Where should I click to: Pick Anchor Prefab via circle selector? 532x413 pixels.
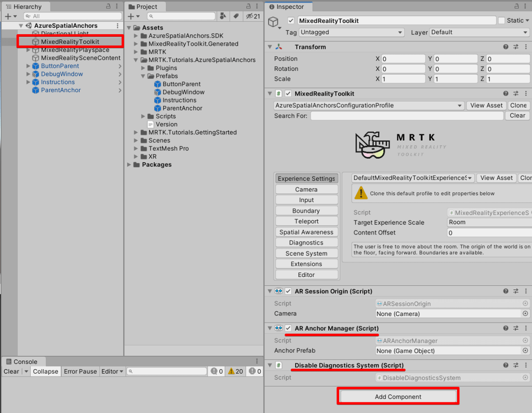click(x=525, y=351)
